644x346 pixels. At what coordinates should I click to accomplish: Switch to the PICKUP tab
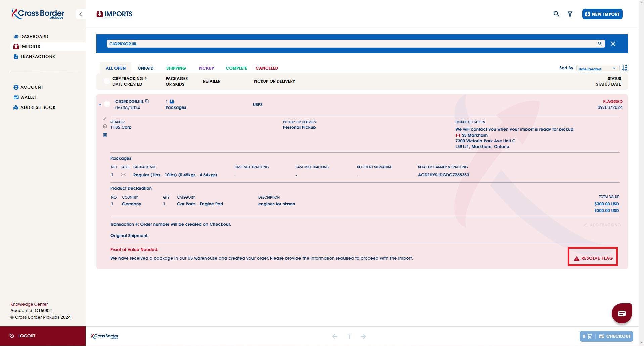tap(206, 68)
